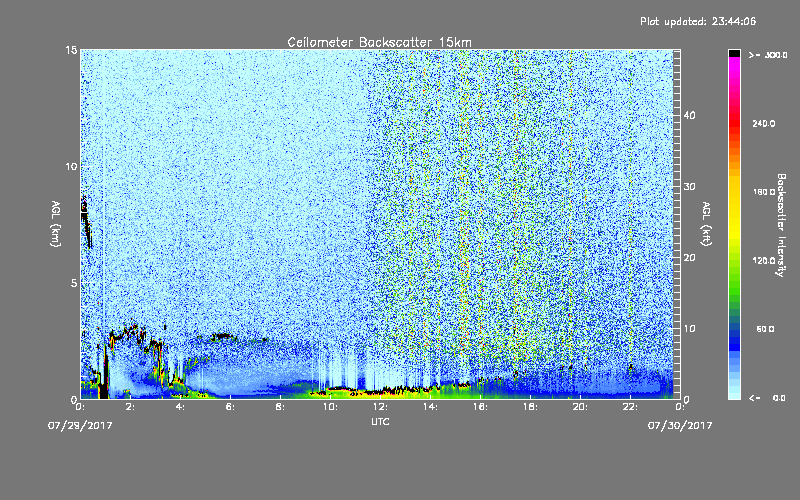Click the 15 km tick label on left axis
800x500 pixels.
[71, 50]
